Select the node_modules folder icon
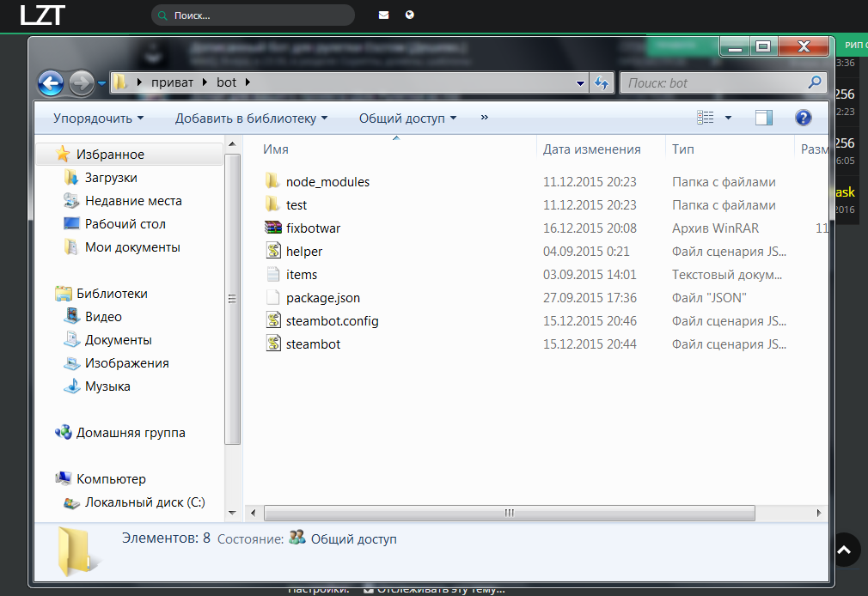The image size is (868, 596). [x=272, y=181]
